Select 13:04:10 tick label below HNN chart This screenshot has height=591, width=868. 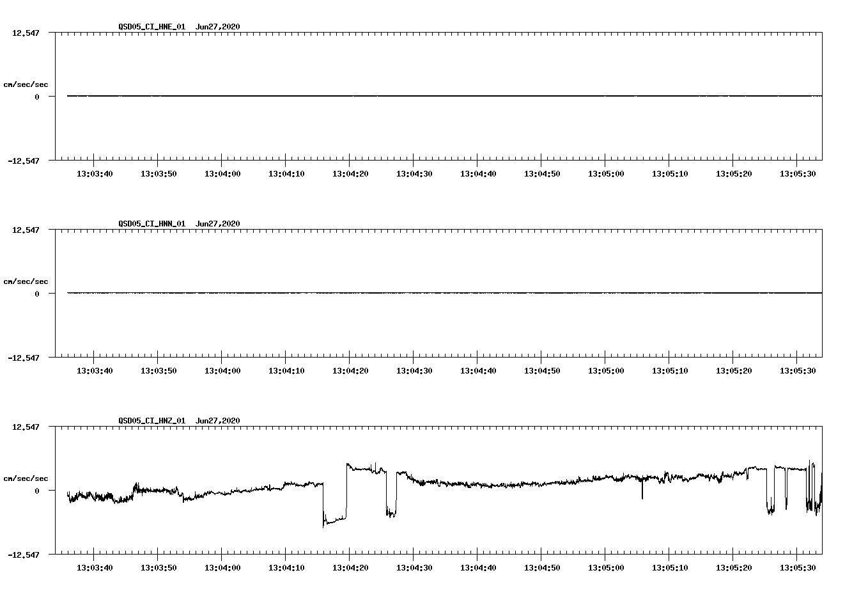click(286, 370)
